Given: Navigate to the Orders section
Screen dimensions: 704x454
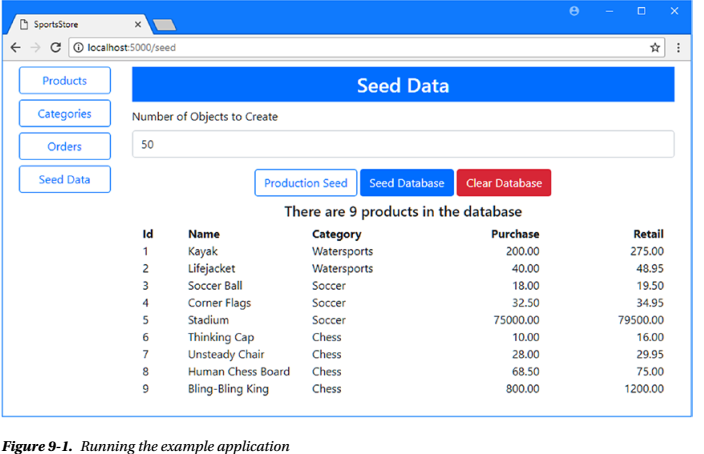Looking at the screenshot, I should pyautogui.click(x=65, y=147).
